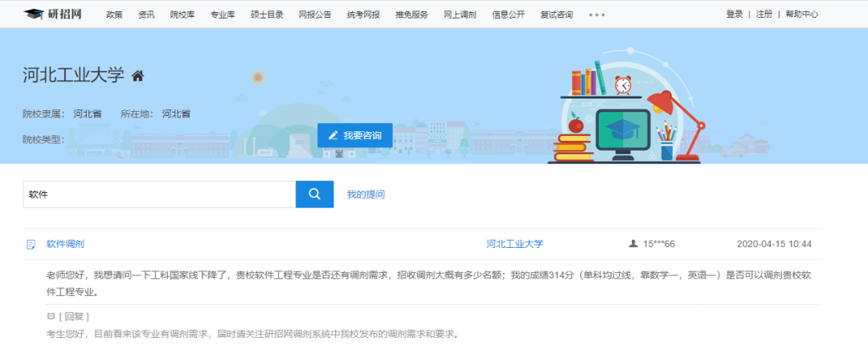Click the 注册 link
868x346 pixels.
coord(764,14)
